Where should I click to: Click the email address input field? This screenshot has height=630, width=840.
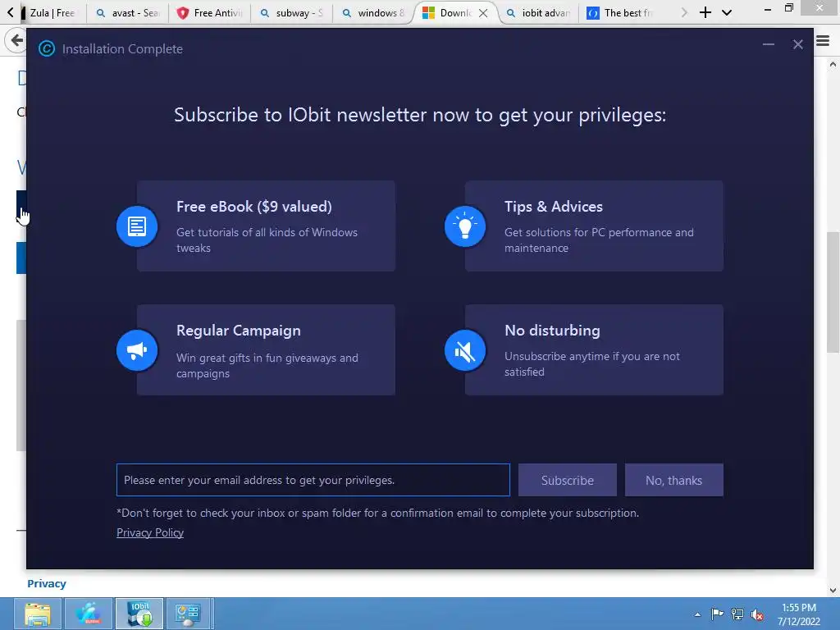point(313,480)
